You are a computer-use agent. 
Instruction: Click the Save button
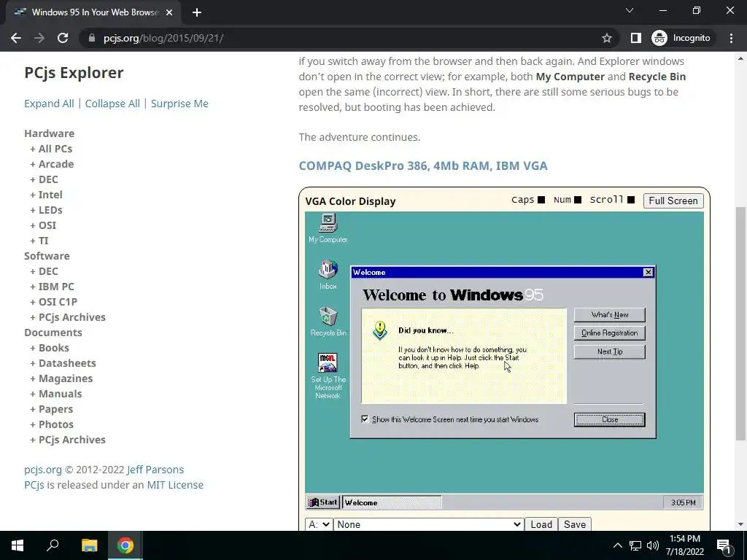coord(575,524)
